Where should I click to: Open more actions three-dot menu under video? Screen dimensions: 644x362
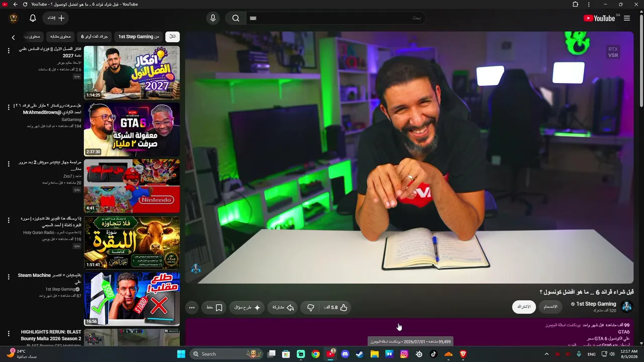tap(192, 307)
